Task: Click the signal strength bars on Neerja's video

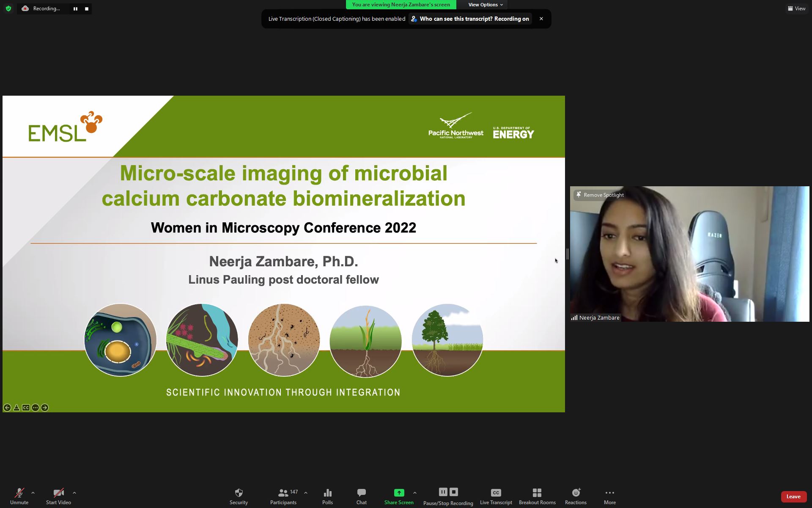Action: tap(574, 317)
